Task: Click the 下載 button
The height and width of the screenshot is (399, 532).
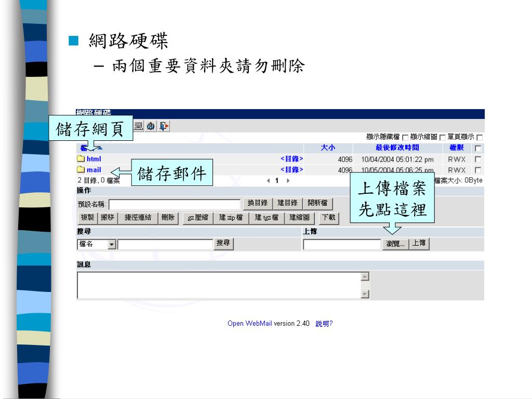Action: tap(329, 218)
